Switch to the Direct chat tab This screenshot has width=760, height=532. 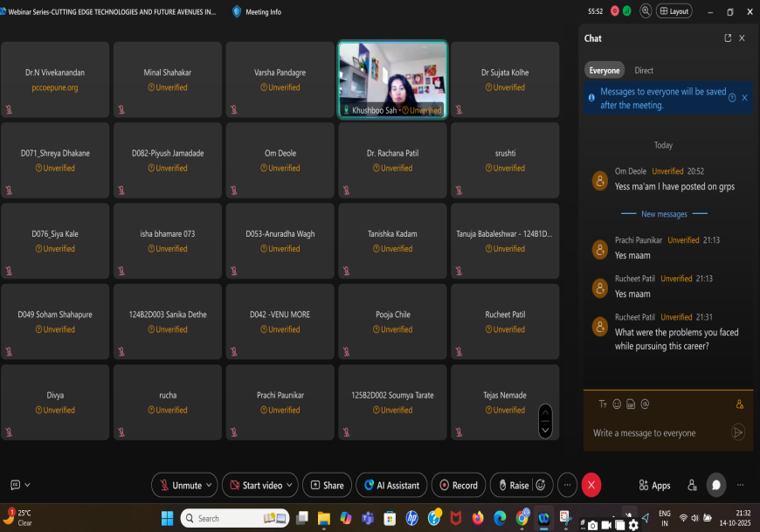click(x=644, y=70)
